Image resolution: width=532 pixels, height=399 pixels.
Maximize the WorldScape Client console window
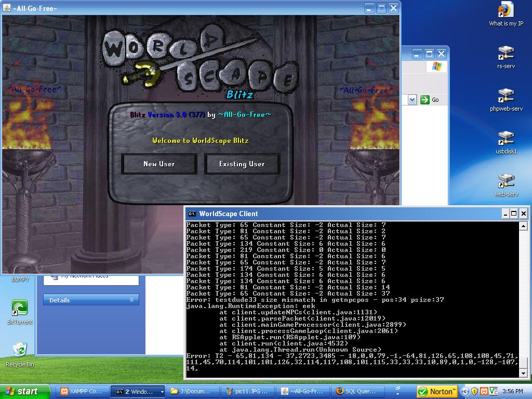click(514, 214)
